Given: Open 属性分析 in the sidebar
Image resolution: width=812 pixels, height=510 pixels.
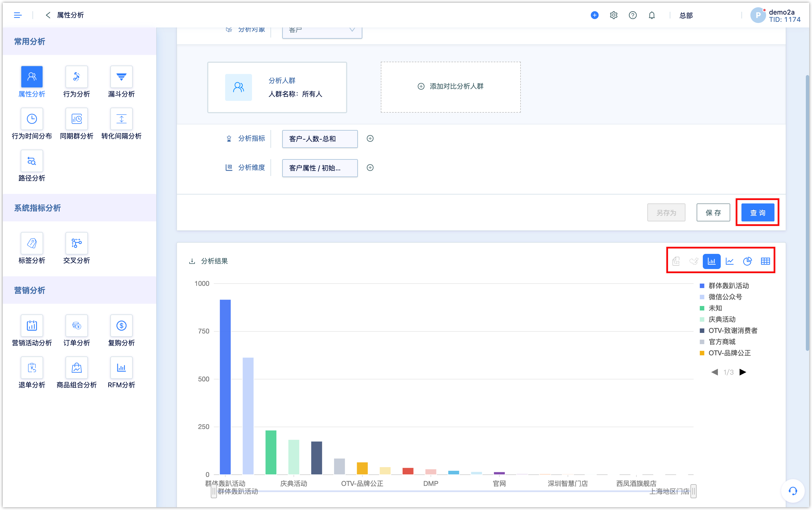Looking at the screenshot, I should point(32,82).
